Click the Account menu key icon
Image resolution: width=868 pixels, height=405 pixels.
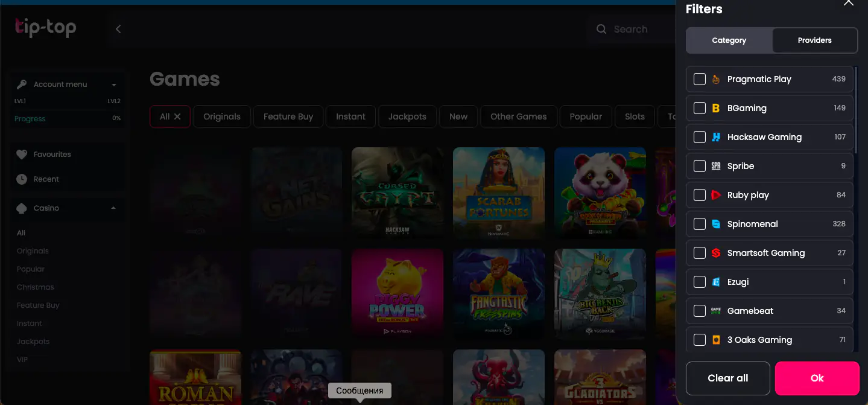click(22, 85)
